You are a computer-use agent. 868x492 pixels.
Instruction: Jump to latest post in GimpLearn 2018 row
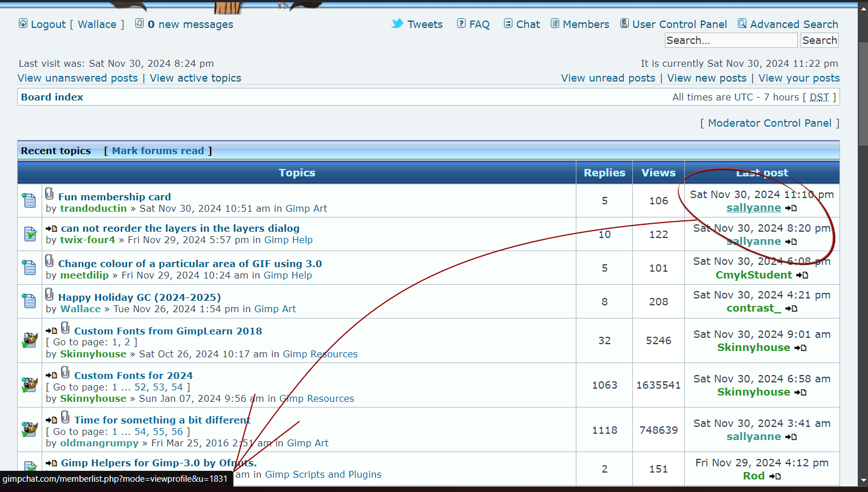(801, 348)
